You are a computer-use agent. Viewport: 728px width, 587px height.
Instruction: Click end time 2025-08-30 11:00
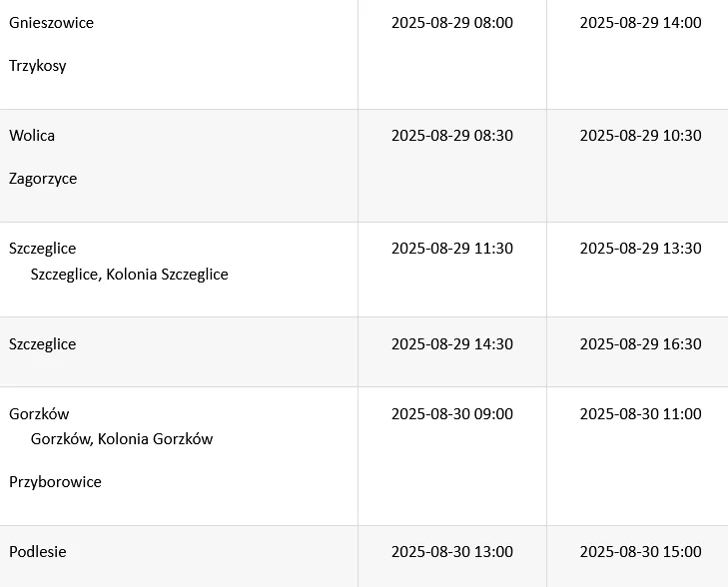point(641,414)
